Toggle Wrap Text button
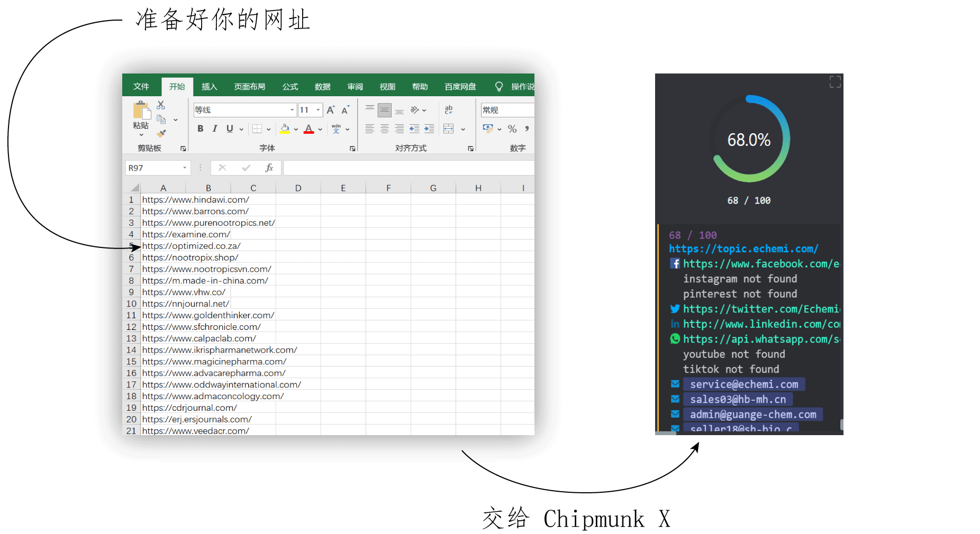 (x=449, y=110)
